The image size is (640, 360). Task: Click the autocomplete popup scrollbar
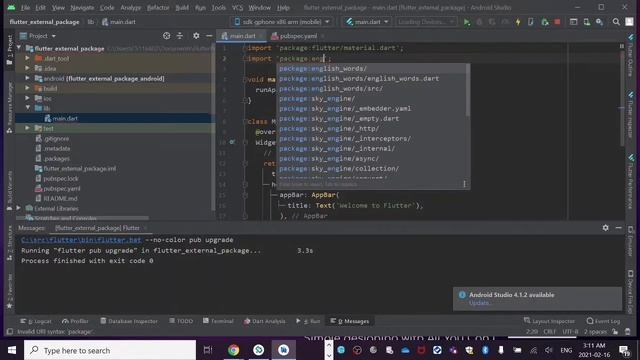(x=468, y=90)
